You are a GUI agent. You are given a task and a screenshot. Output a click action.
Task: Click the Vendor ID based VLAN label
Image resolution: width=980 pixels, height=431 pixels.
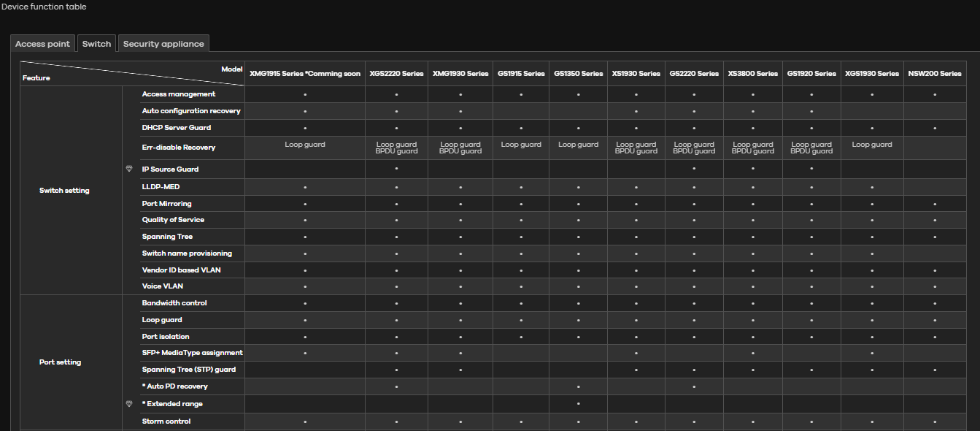(181, 270)
